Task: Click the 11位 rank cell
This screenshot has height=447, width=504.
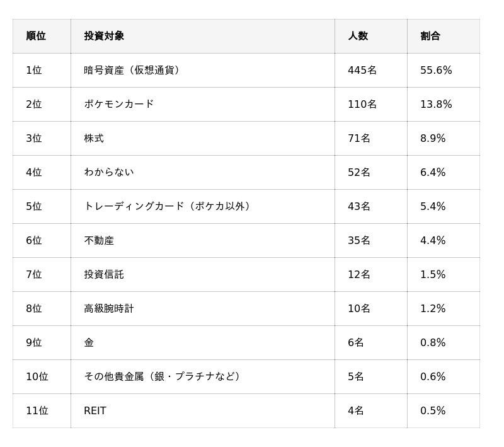Action: (x=37, y=410)
